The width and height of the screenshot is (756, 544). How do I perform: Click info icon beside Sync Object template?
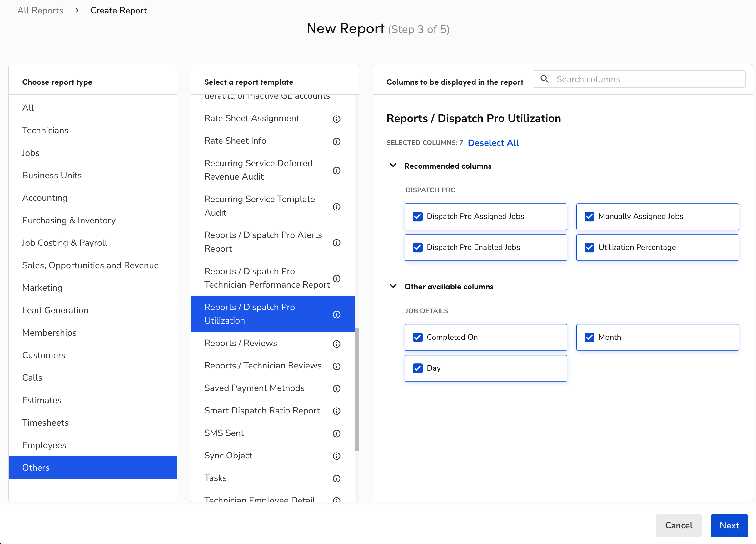(336, 456)
